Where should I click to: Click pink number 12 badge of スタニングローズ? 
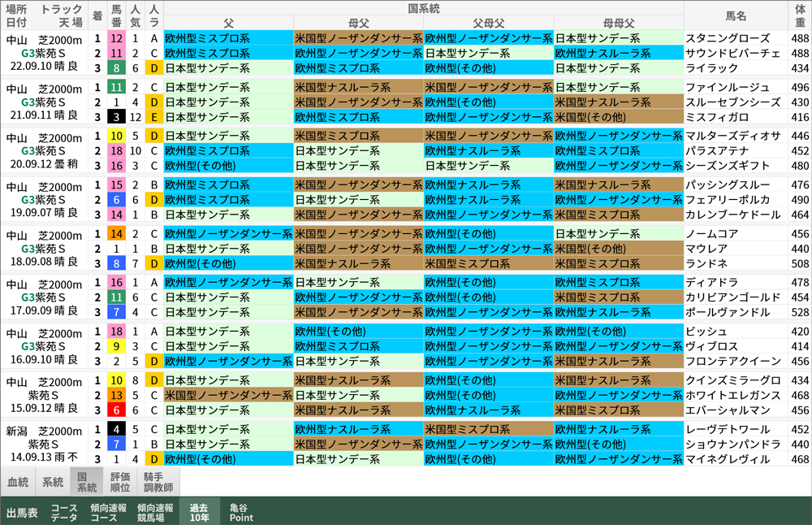[x=117, y=38]
